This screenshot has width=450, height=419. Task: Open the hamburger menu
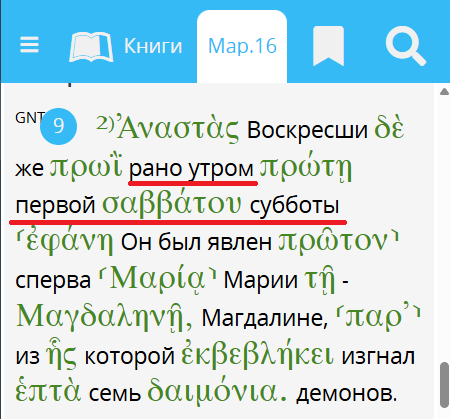[x=29, y=45]
